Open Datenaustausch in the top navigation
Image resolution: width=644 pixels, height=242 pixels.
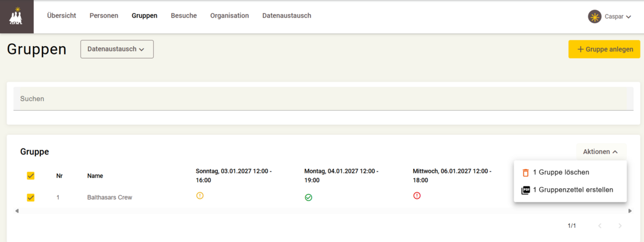click(x=286, y=15)
